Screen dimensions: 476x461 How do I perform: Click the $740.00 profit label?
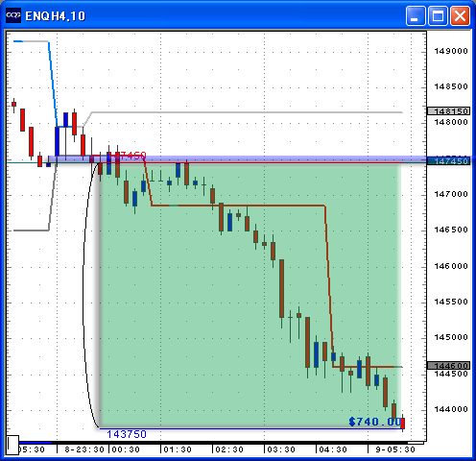click(375, 422)
